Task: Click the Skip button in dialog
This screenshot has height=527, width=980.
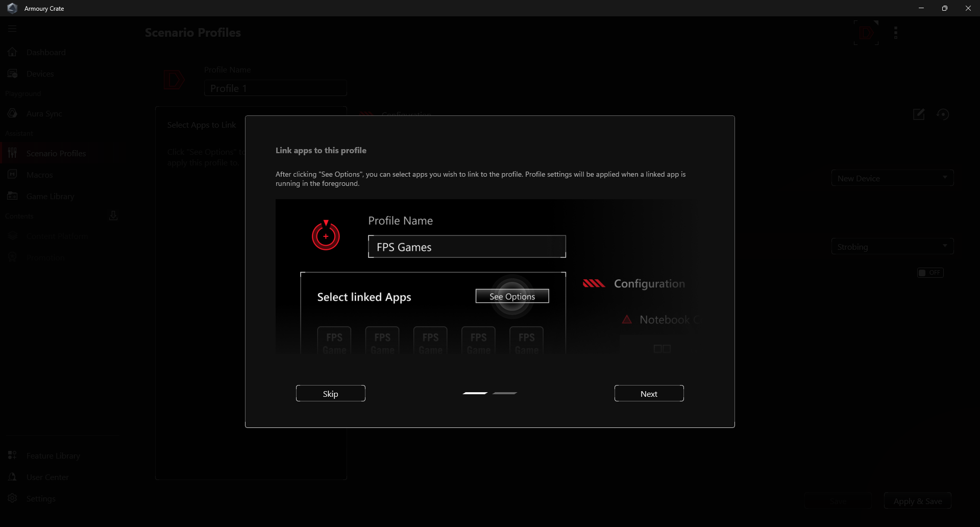Action: click(x=330, y=393)
